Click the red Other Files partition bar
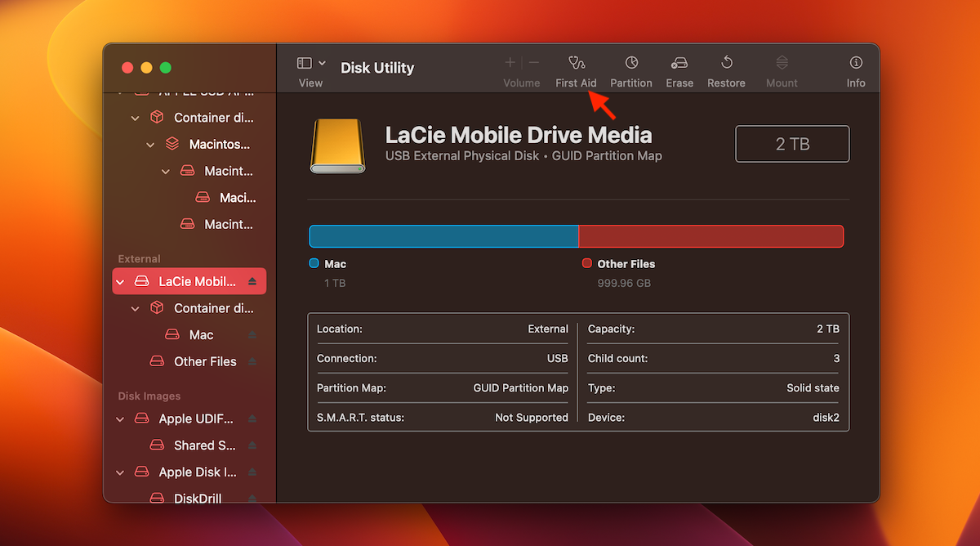The image size is (980, 546). point(710,236)
